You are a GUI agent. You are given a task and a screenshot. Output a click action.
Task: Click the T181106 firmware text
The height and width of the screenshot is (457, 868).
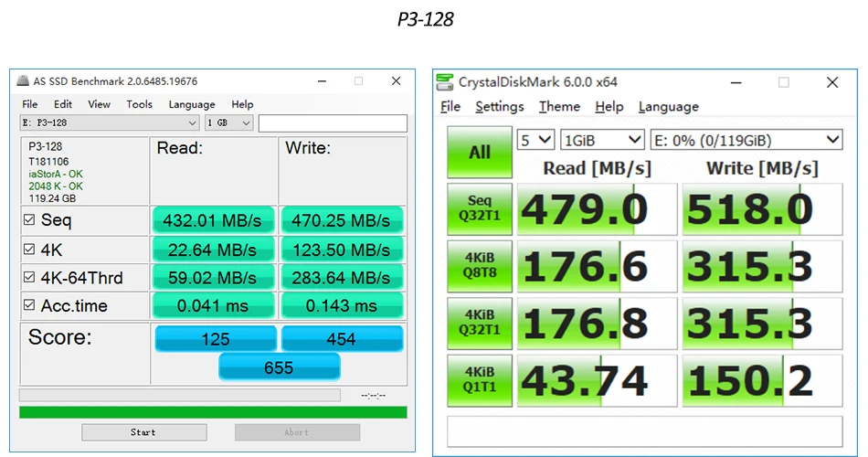click(x=48, y=162)
